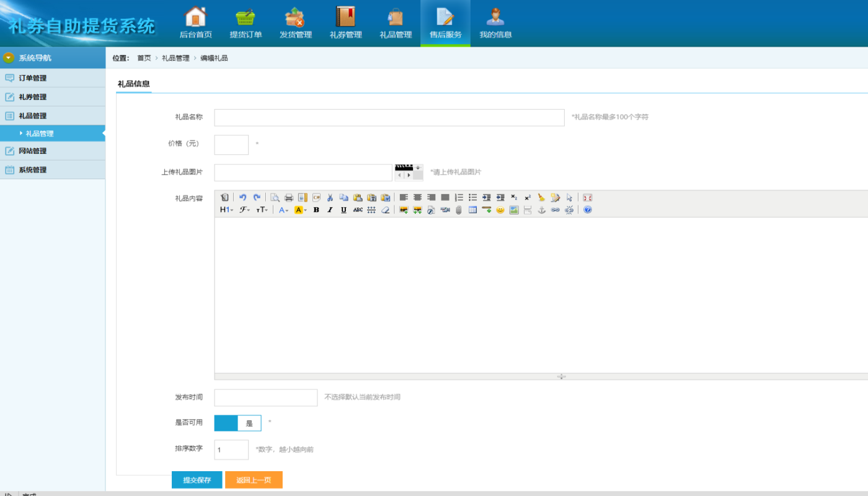Insert multiple images icon
The image size is (868, 496).
417,210
